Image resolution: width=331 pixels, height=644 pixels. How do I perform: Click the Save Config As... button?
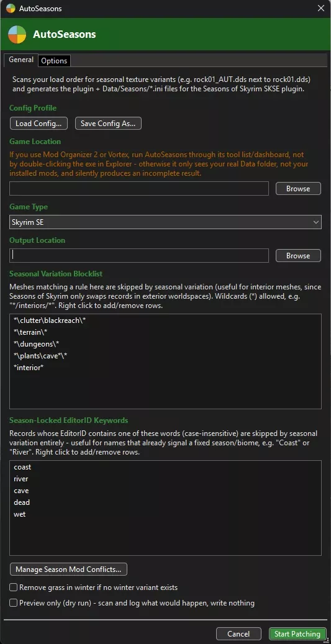(x=108, y=123)
